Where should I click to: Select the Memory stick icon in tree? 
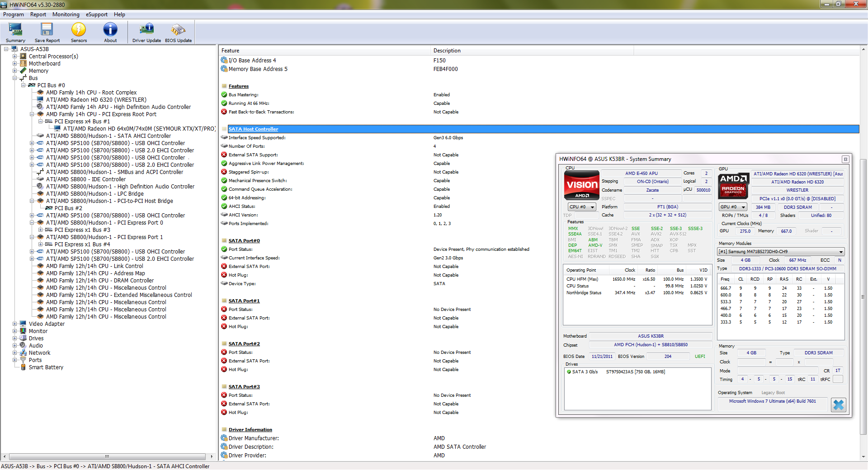click(23, 71)
